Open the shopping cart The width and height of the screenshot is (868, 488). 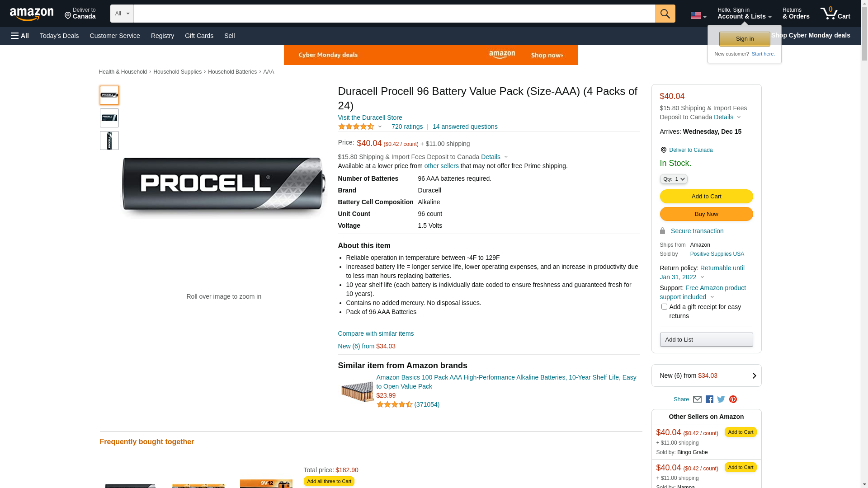click(x=835, y=14)
